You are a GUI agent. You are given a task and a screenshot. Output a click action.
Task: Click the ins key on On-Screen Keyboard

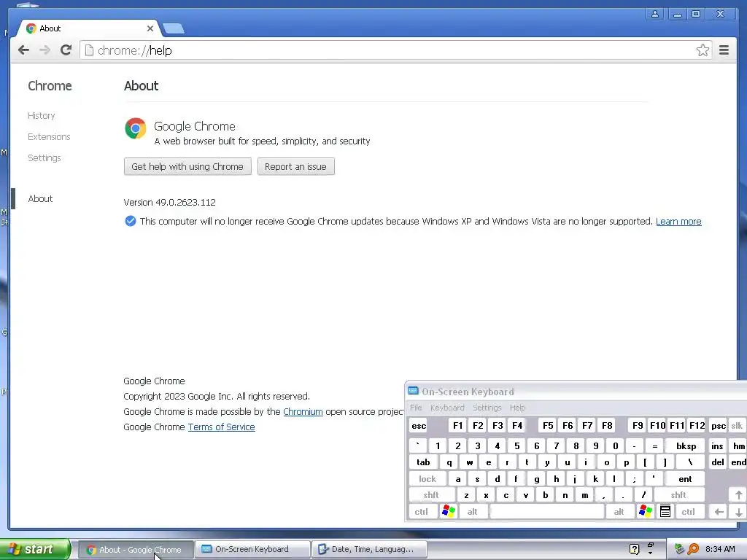tap(718, 446)
